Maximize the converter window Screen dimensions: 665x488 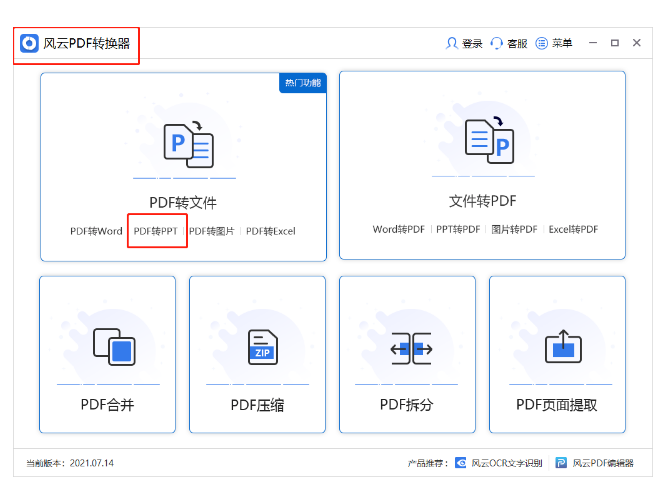[x=615, y=43]
